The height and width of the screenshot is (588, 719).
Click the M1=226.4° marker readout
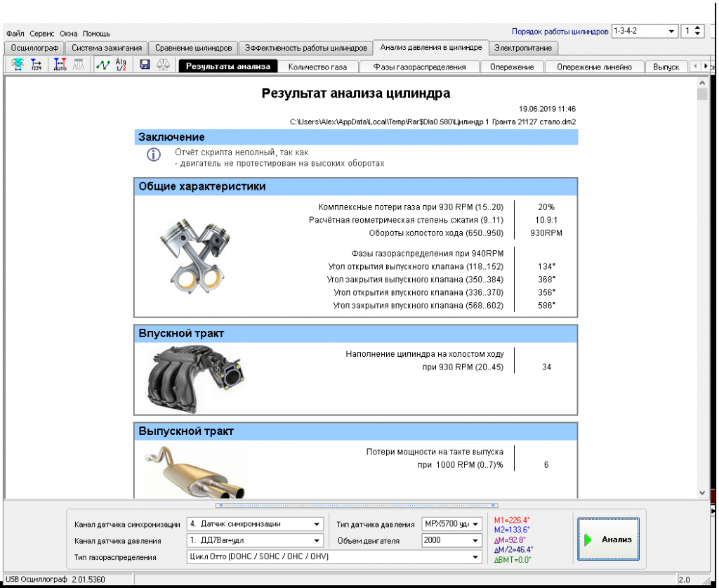click(512, 520)
